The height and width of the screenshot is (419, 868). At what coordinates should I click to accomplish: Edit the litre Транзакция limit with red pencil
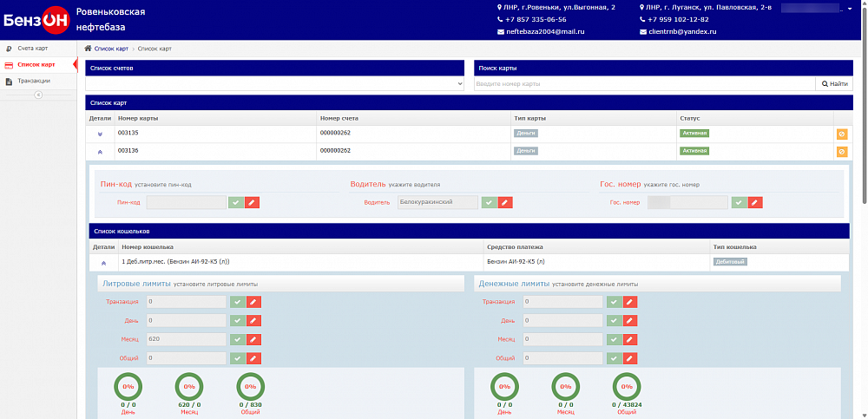click(x=253, y=302)
